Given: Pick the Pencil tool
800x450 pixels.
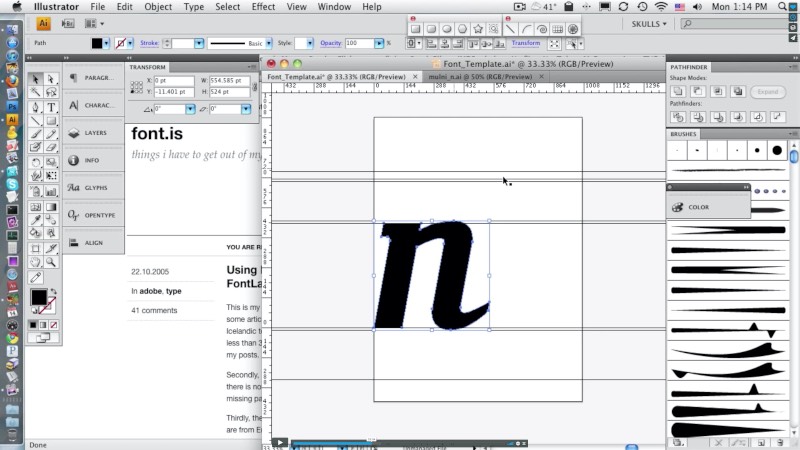Looking at the screenshot, I should [51, 134].
